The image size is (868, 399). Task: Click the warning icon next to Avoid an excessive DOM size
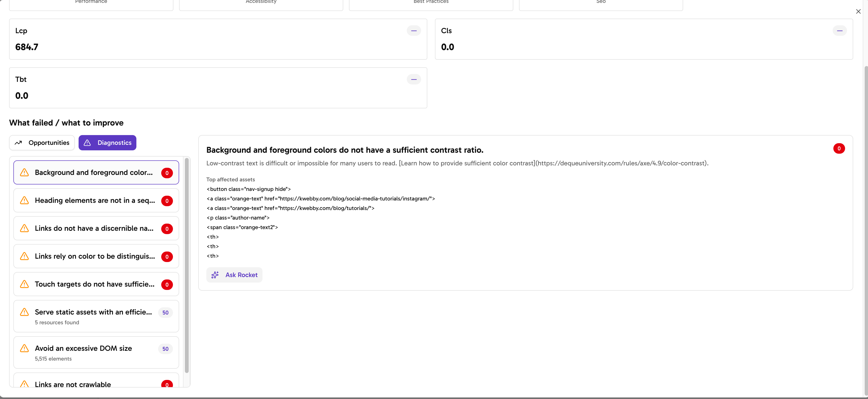tap(24, 348)
